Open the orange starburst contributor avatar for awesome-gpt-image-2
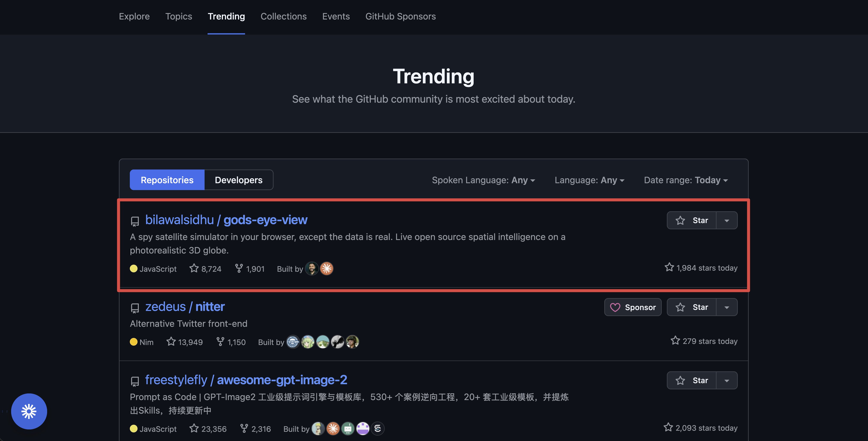Screen dimensions: 868x441 [x=333, y=429]
